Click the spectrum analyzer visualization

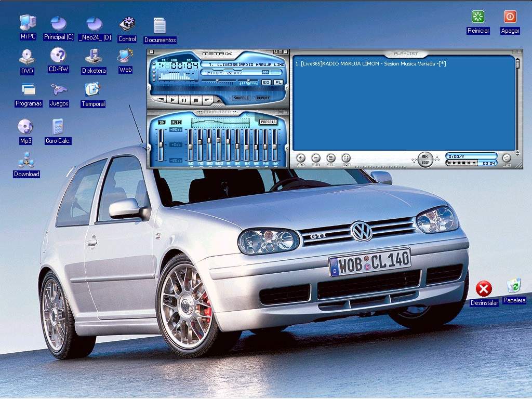point(179,76)
